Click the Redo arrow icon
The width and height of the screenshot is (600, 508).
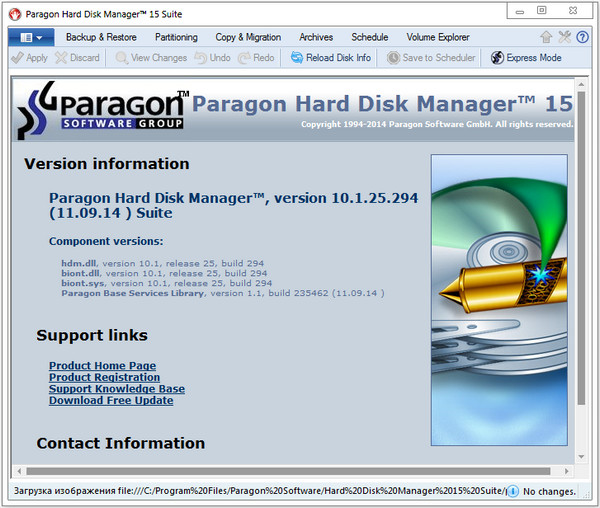tap(245, 58)
